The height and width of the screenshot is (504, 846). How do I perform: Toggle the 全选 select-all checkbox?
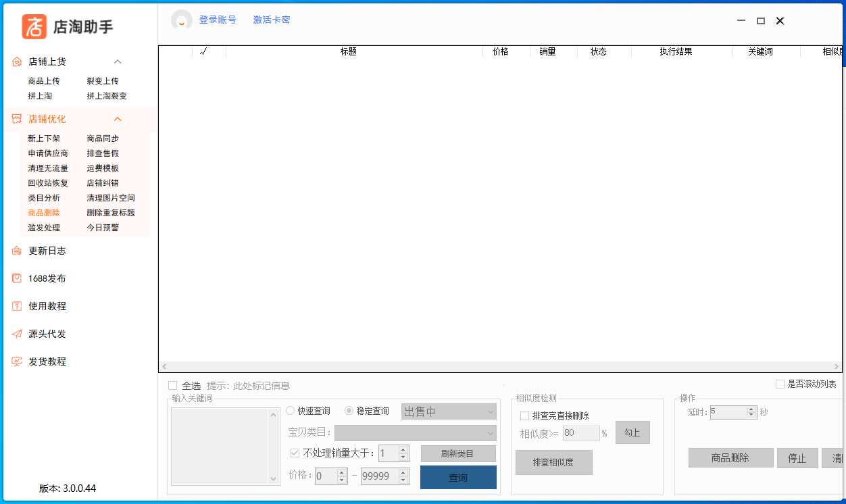[x=173, y=385]
